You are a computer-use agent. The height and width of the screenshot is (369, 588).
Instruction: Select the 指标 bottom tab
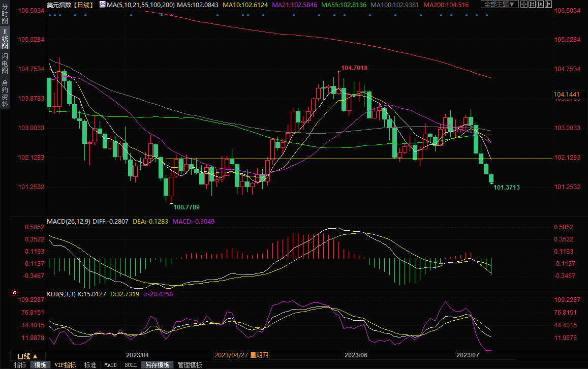point(20,365)
